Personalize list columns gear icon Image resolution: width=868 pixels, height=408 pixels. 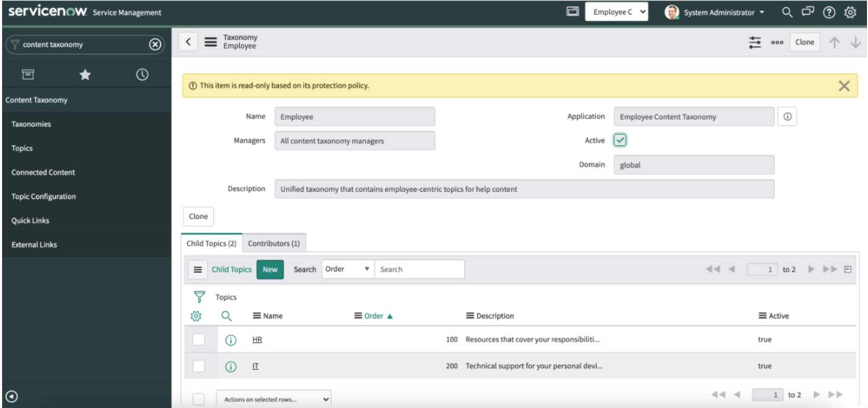(x=196, y=315)
